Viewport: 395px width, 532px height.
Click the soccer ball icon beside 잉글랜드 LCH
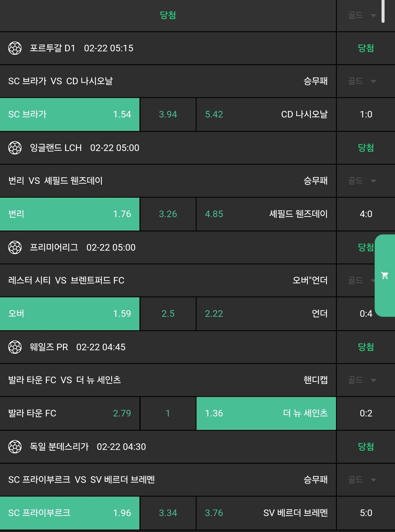click(x=15, y=148)
